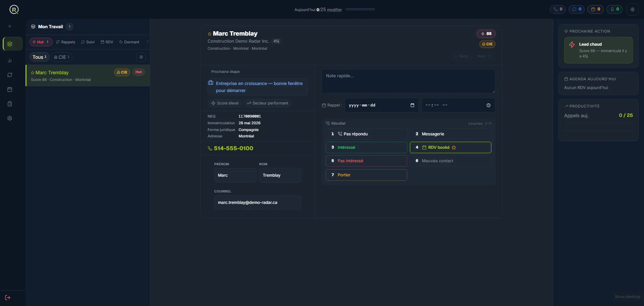The width and height of the screenshot is (644, 306).
Task: Click the Lead chaud action card
Action: [x=598, y=50]
